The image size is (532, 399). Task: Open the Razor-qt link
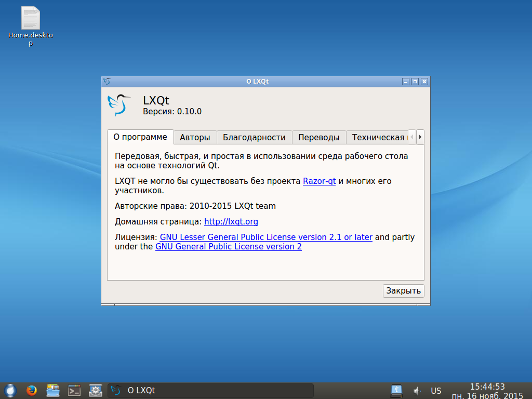tap(320, 181)
